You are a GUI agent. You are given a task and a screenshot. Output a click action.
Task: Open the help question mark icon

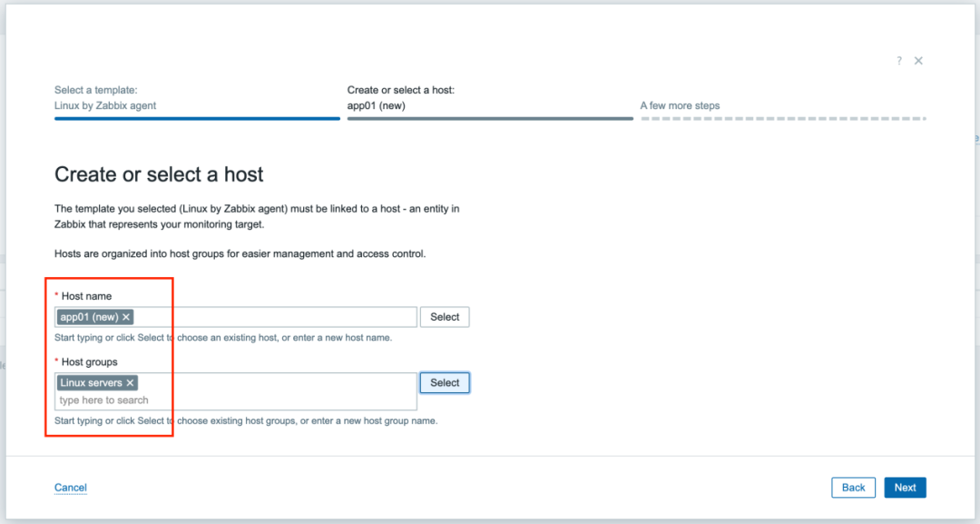coord(898,61)
